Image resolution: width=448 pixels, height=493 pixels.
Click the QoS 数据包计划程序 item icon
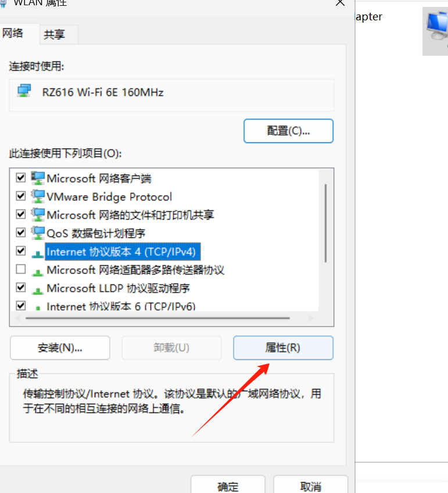(38, 233)
